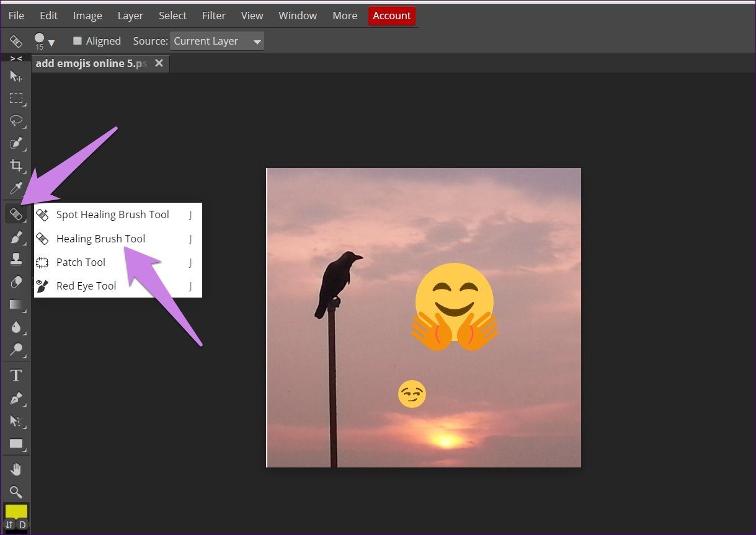Select the Move tool
Image resolution: width=756 pixels, height=535 pixels.
pyautogui.click(x=16, y=76)
